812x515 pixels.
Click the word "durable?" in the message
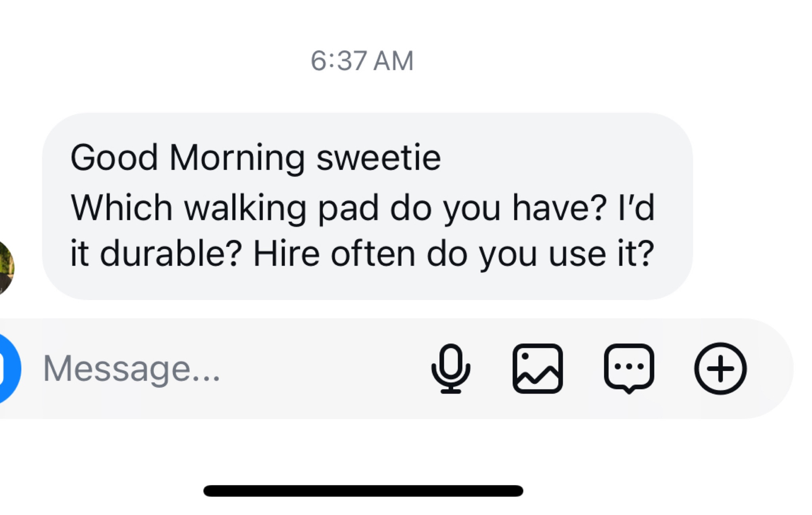pyautogui.click(x=171, y=254)
